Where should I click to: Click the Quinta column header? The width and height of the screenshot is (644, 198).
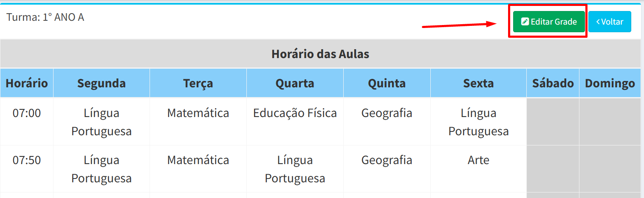pos(387,83)
